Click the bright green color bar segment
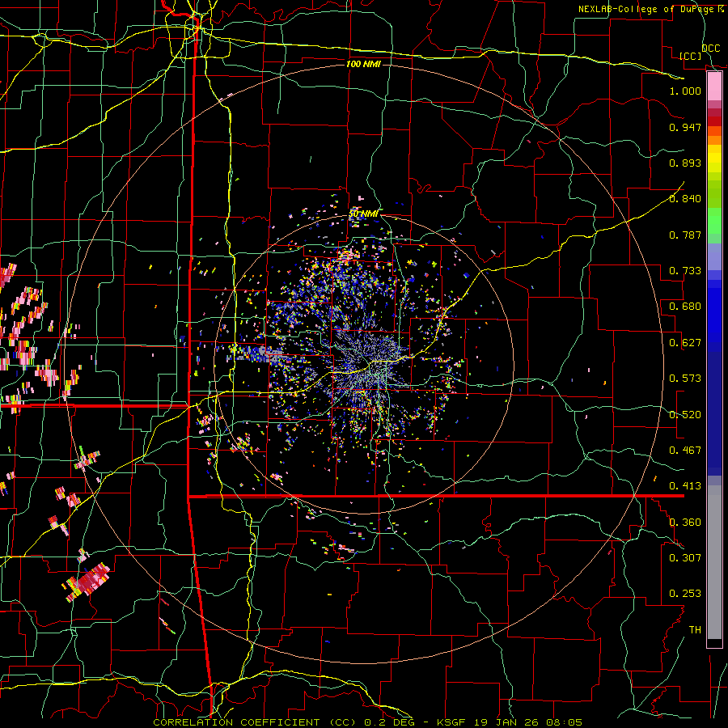Image resolution: width=728 pixels, height=728 pixels. [714, 221]
